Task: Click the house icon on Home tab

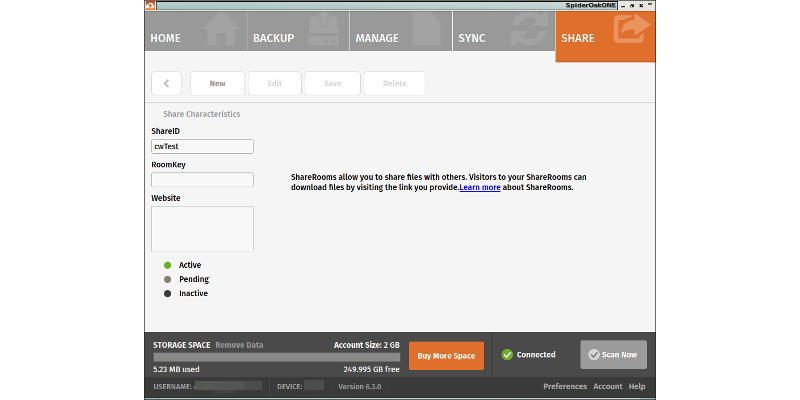Action: [x=221, y=30]
